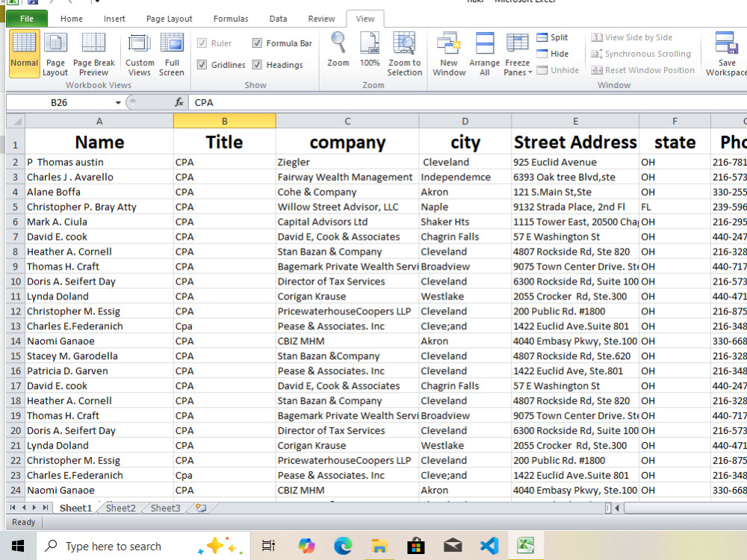Image resolution: width=747 pixels, height=560 pixels.
Task: Open Microsoft Edge from taskbar
Action: (343, 546)
